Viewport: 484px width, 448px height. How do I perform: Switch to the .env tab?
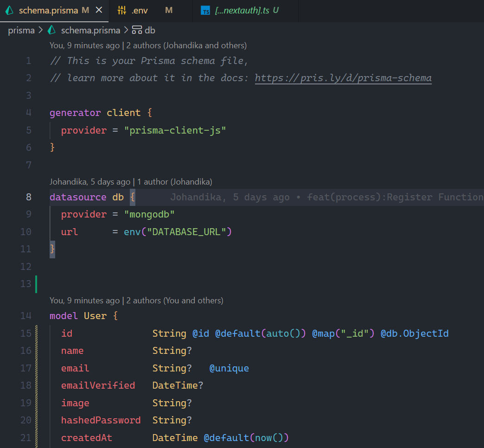[x=140, y=10]
